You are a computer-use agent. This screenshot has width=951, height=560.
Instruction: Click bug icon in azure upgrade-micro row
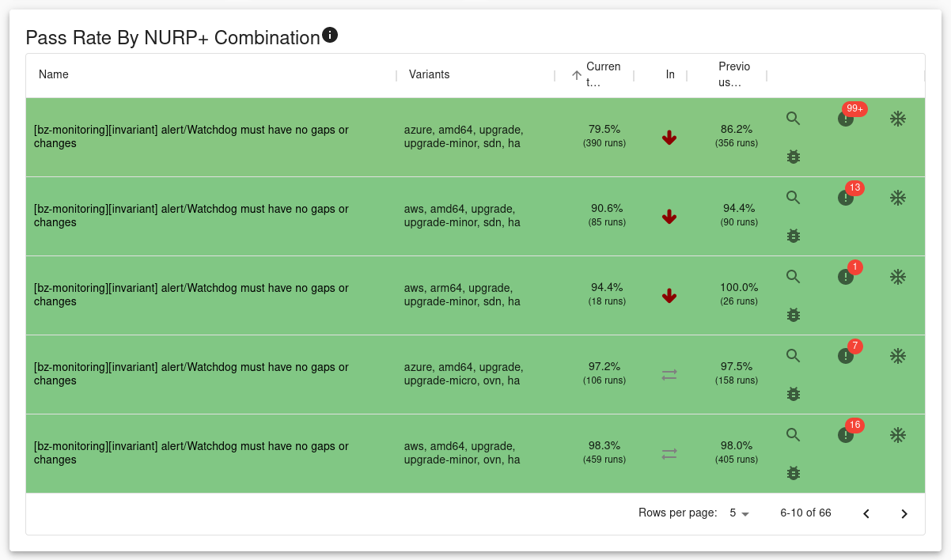click(793, 394)
